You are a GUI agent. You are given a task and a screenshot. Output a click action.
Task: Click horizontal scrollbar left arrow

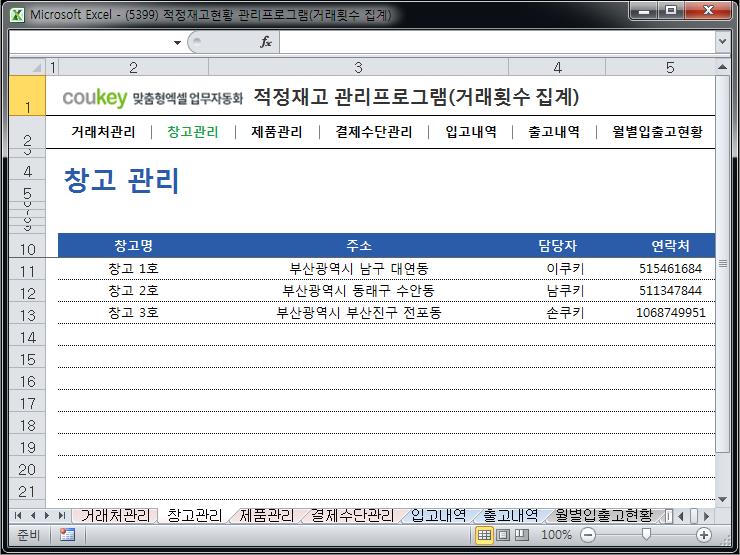pyautogui.click(x=681, y=516)
